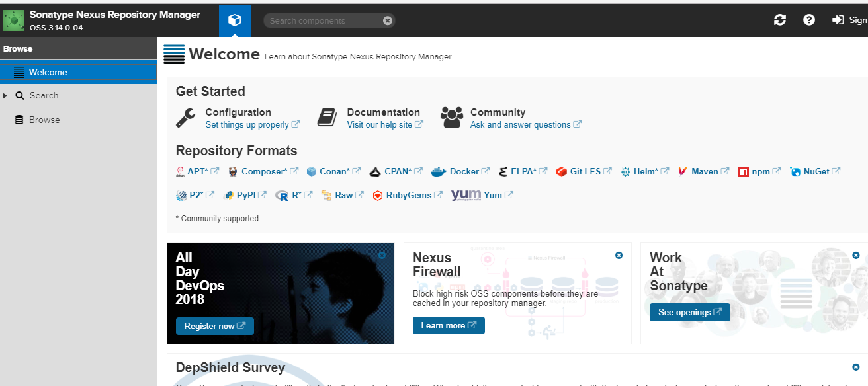The width and height of the screenshot is (868, 386).
Task: Open the Docker format link
Action: click(x=470, y=171)
